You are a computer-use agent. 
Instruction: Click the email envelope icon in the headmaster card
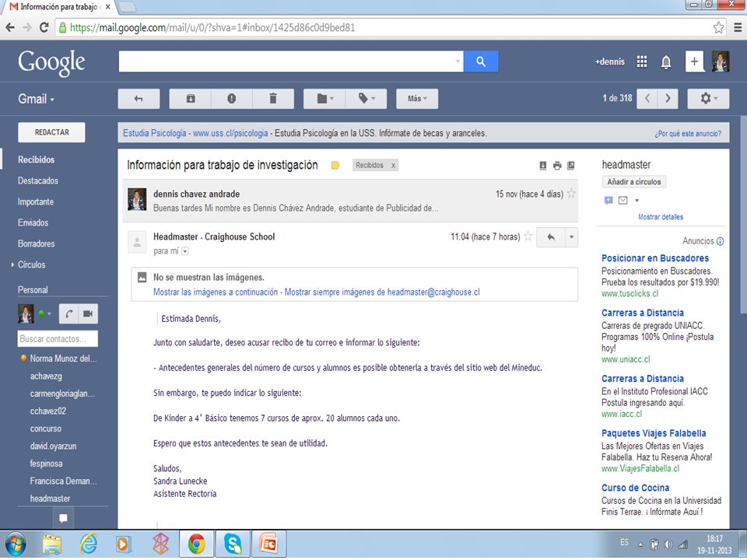(622, 201)
